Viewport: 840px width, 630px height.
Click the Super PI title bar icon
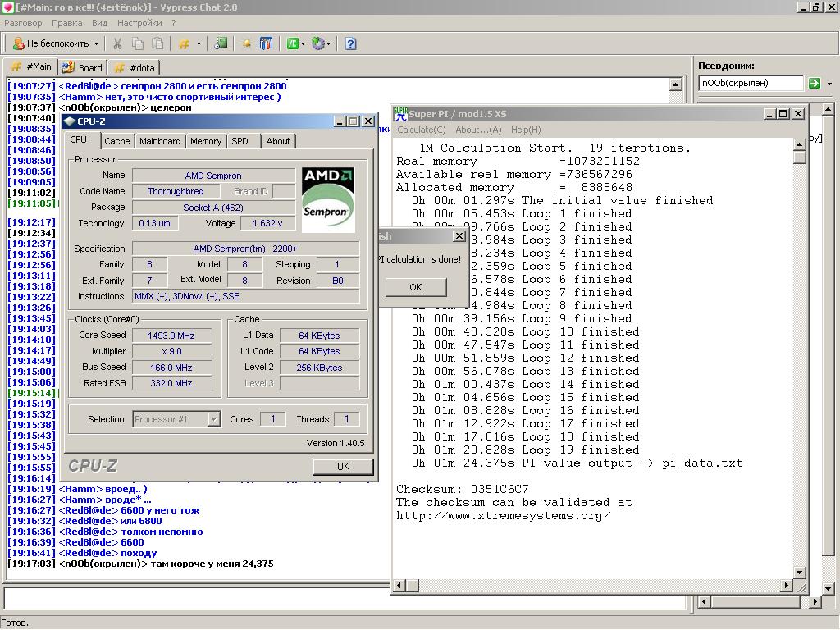400,113
